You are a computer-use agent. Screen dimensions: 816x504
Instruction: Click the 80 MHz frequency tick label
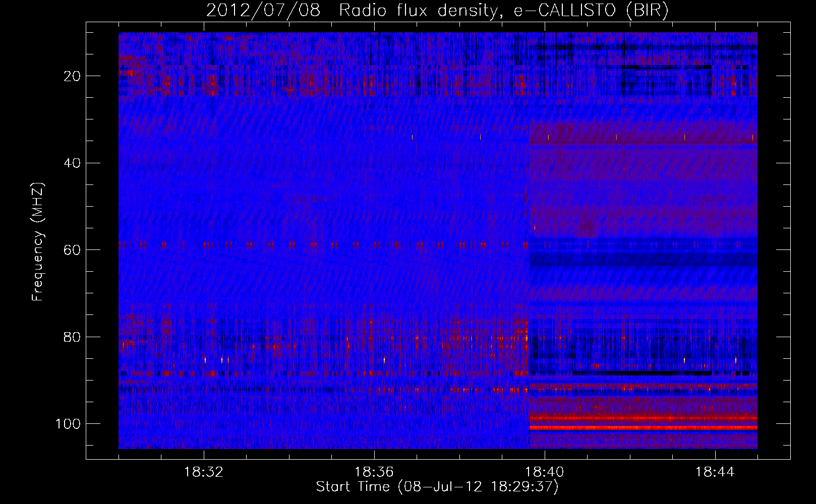[x=72, y=337]
